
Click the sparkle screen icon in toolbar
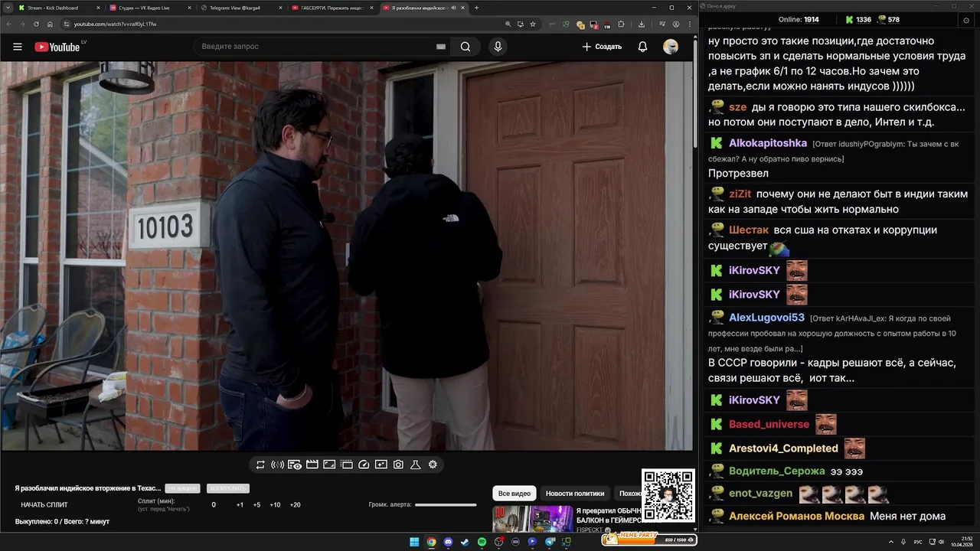click(381, 465)
